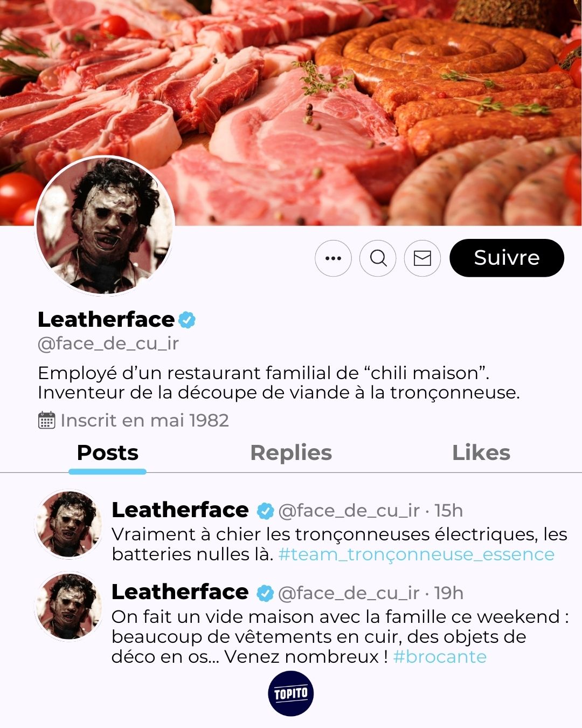Click the verified badge in the 15h post
The width and height of the screenshot is (582, 728).
(265, 511)
